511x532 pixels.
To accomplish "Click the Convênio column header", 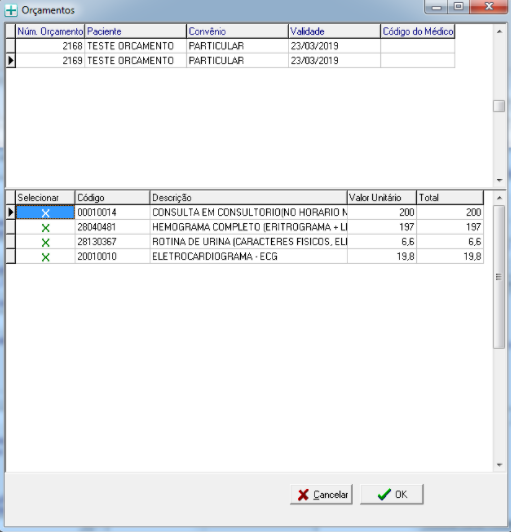I will tap(238, 31).
